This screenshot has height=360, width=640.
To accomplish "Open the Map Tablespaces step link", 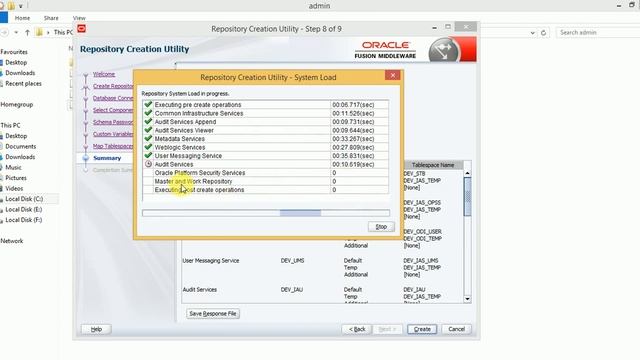I will (113, 146).
